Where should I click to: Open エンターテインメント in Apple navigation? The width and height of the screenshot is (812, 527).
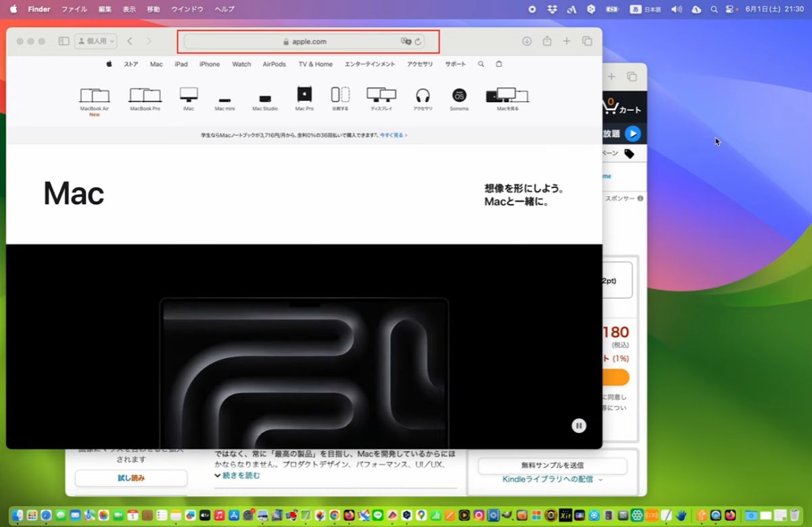tap(370, 64)
